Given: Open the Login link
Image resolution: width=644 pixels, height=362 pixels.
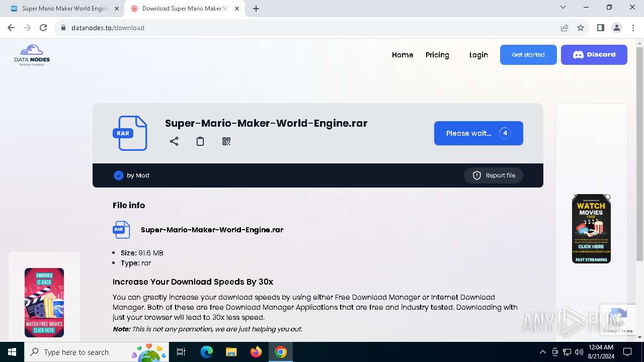Looking at the screenshot, I should (x=478, y=55).
